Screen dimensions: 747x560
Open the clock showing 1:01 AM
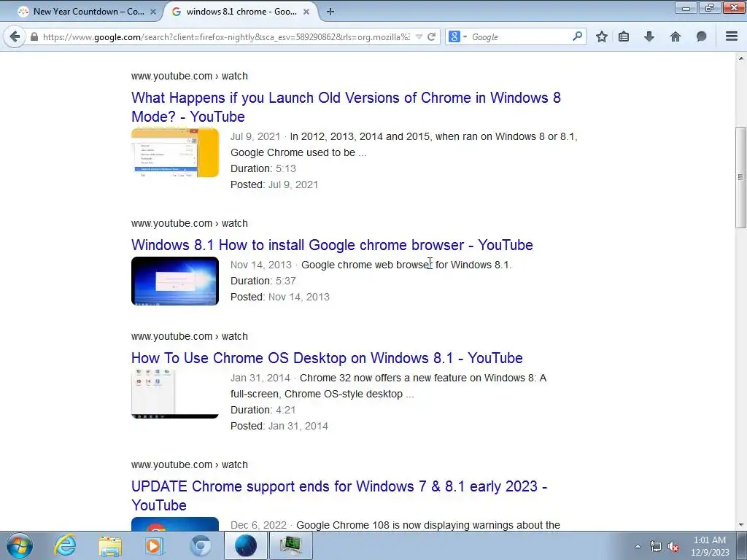[x=709, y=546]
